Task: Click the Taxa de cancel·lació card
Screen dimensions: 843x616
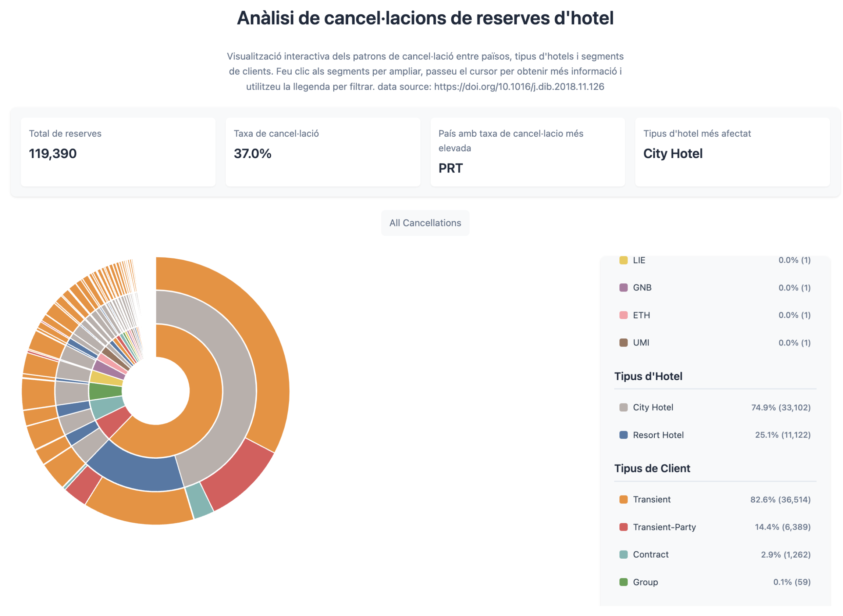Action: tap(323, 152)
